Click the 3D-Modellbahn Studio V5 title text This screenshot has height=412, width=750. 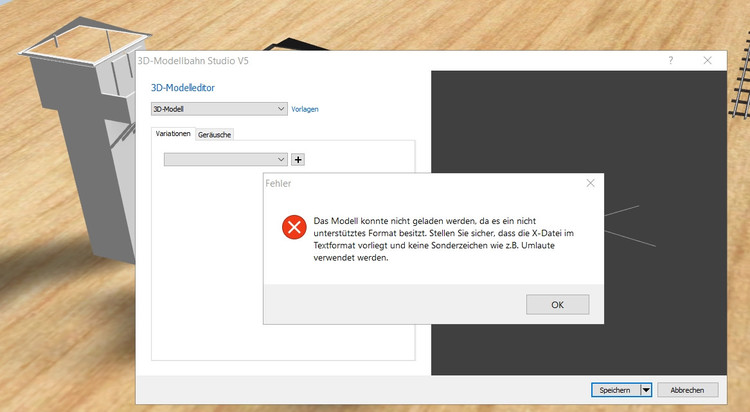pos(193,61)
